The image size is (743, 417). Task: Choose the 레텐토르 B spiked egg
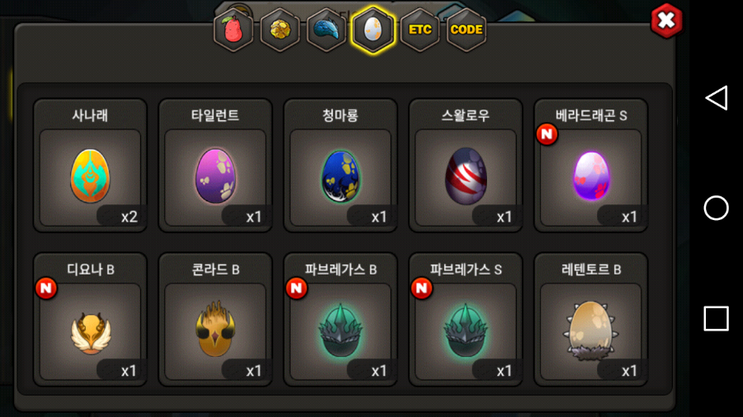(591, 319)
